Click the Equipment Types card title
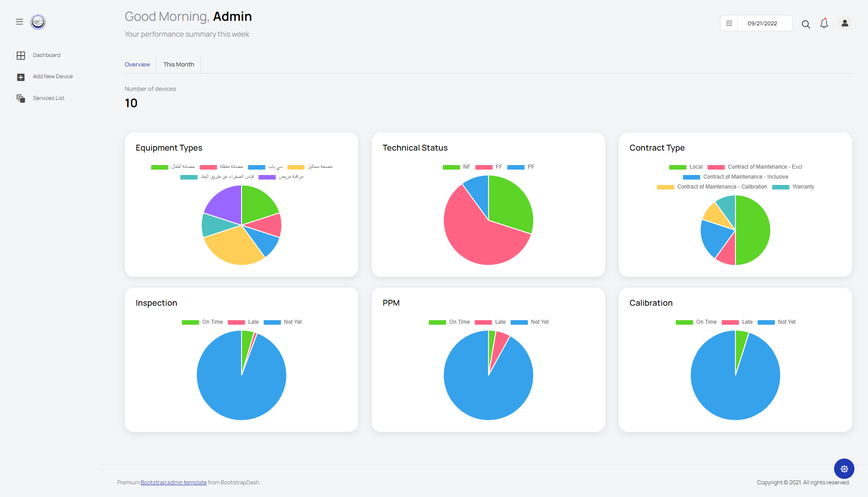The width and height of the screenshot is (868, 497). [x=169, y=148]
